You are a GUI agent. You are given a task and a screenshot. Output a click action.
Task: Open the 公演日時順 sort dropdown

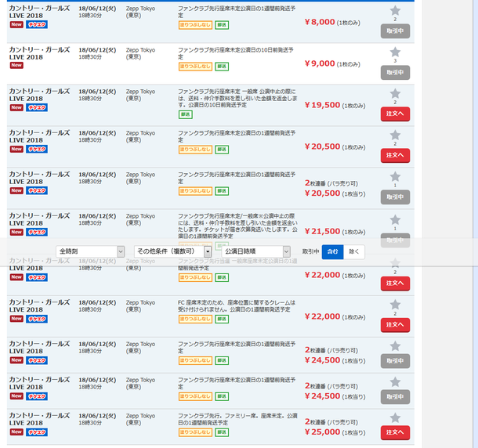[x=256, y=251]
